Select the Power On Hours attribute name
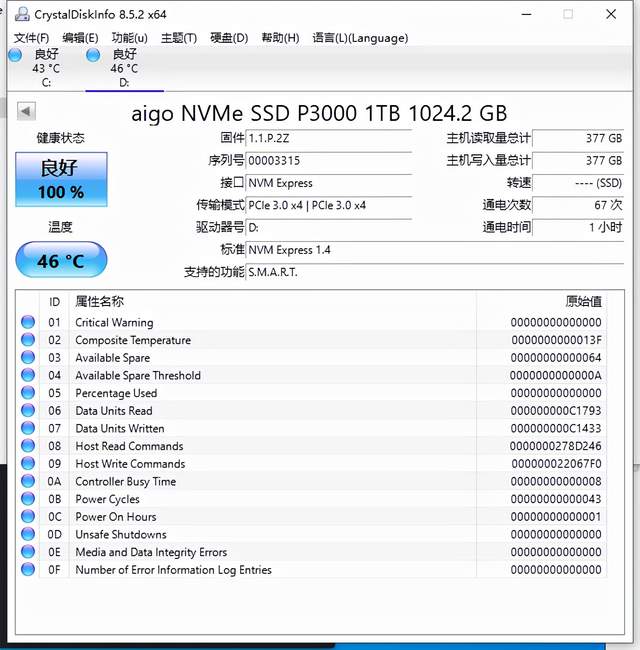Screen dimensions: 640x650 116,517
